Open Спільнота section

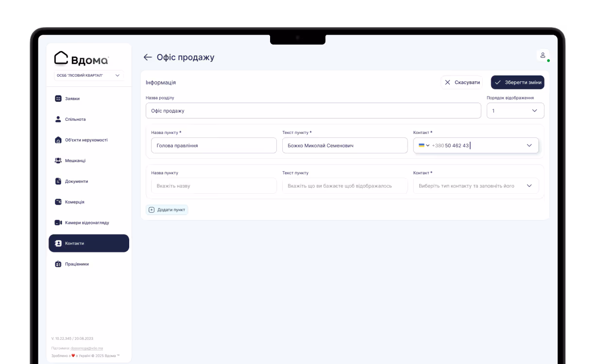89,119
